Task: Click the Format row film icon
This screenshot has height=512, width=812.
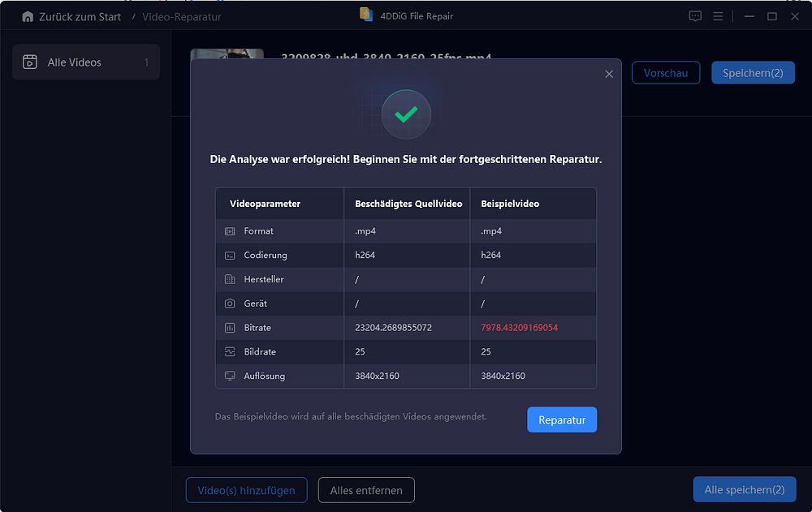Action: click(x=230, y=231)
